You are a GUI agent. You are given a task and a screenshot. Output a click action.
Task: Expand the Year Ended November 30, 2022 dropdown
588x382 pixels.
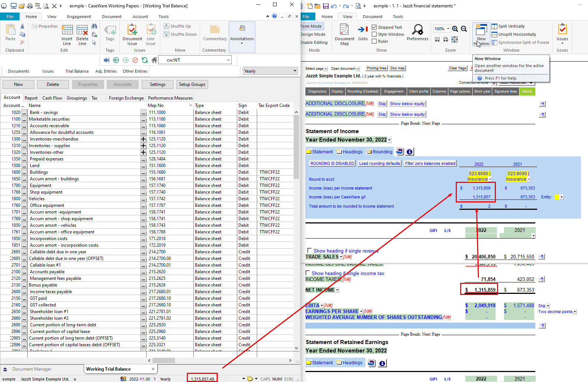coord(389,140)
